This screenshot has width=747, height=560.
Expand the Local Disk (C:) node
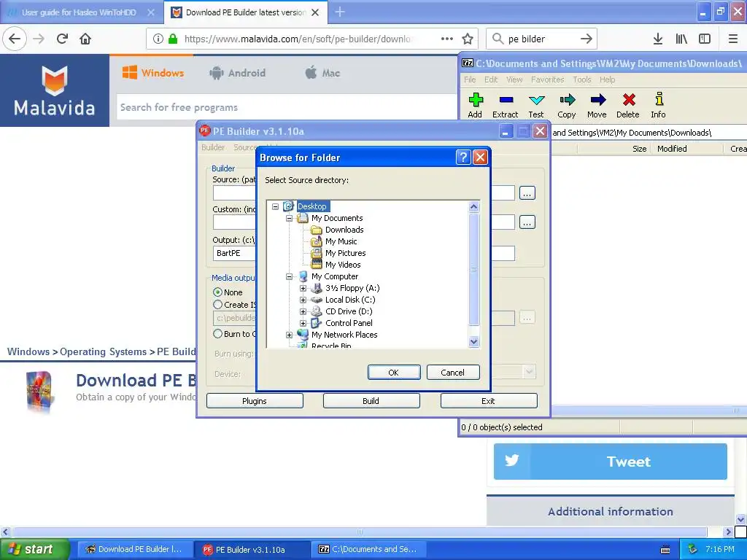303,300
